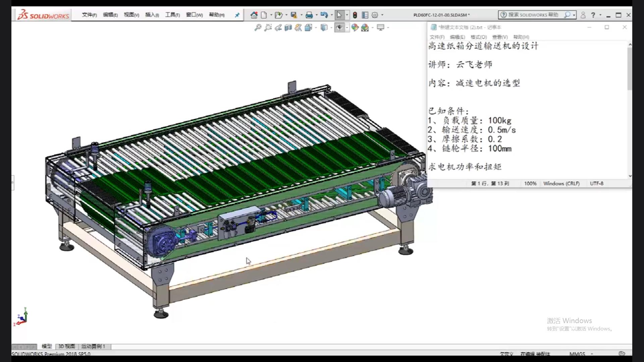The width and height of the screenshot is (644, 362).
Task: Click the Zoom to Fit magnifier icon
Action: coord(258,27)
